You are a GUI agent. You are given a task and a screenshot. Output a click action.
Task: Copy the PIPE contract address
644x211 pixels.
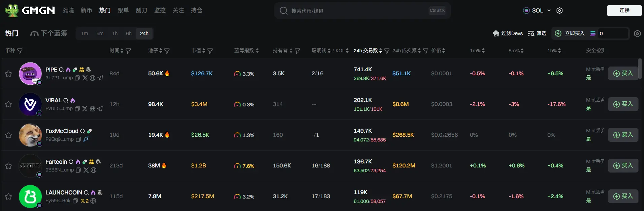coord(77,78)
